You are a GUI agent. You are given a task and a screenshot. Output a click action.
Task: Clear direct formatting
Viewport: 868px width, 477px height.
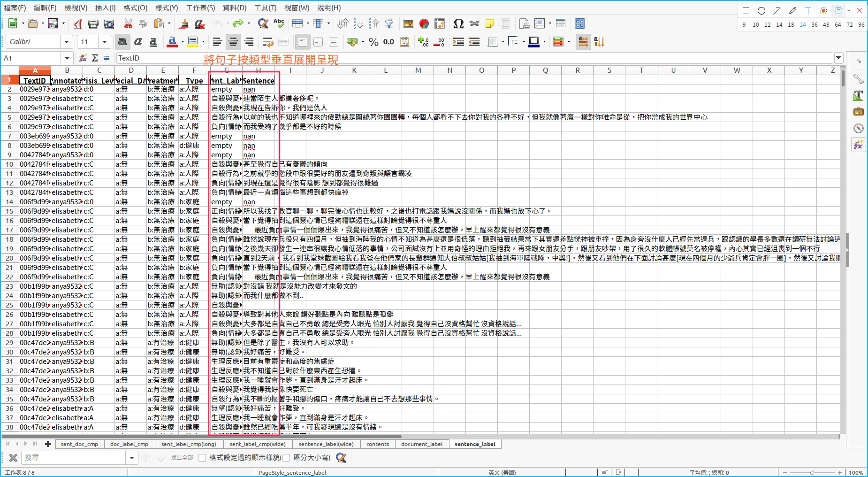199,23
